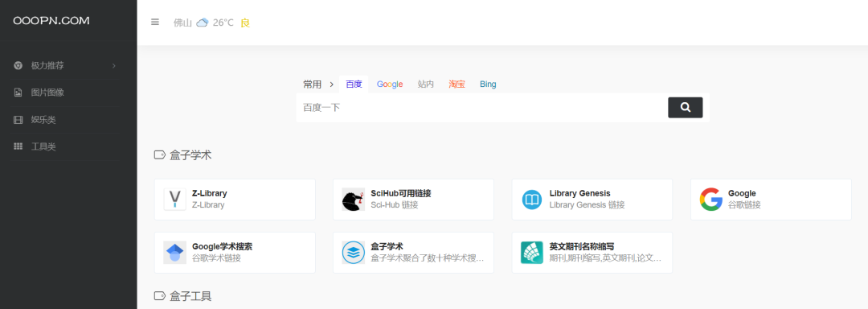Click the 佛山 city name text
The height and width of the screenshot is (309, 868).
click(x=182, y=23)
